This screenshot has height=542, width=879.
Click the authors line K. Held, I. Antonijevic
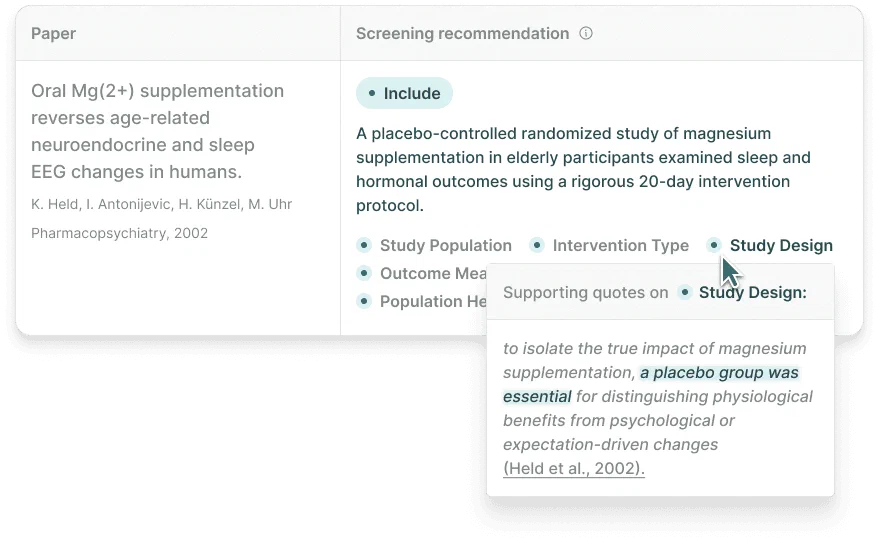(x=161, y=204)
